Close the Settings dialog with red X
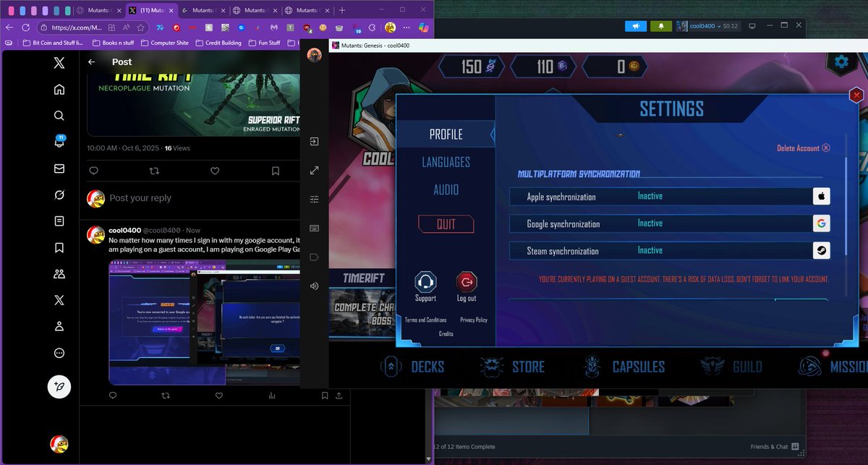The width and height of the screenshot is (868, 465). [x=856, y=95]
